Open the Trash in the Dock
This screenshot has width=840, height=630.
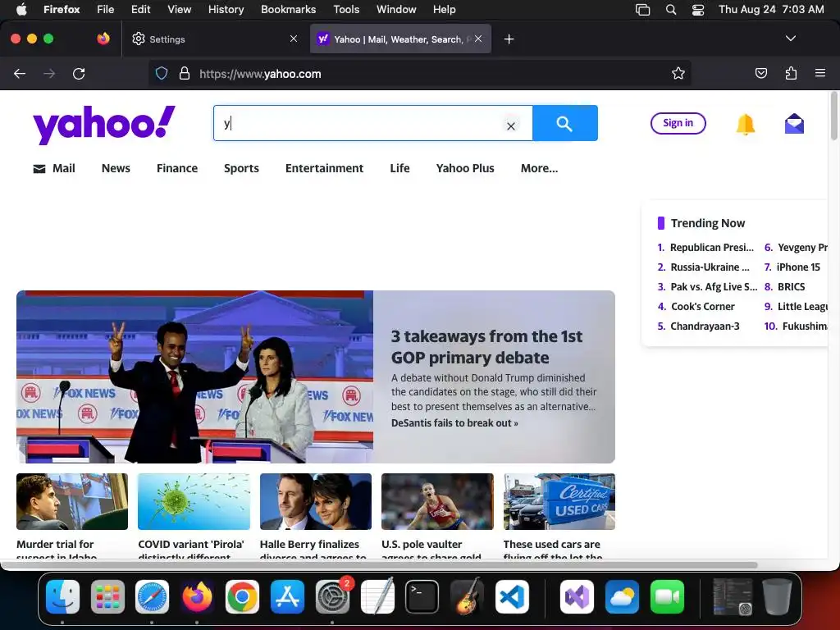777,597
